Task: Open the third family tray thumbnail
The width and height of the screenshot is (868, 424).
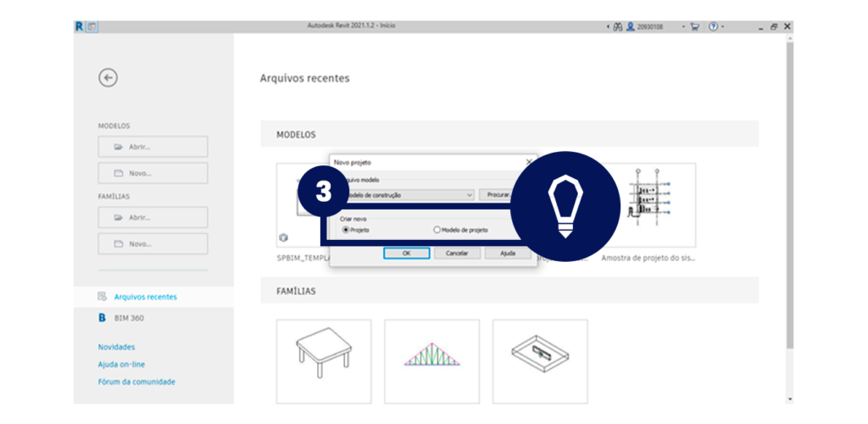Action: pos(540,361)
